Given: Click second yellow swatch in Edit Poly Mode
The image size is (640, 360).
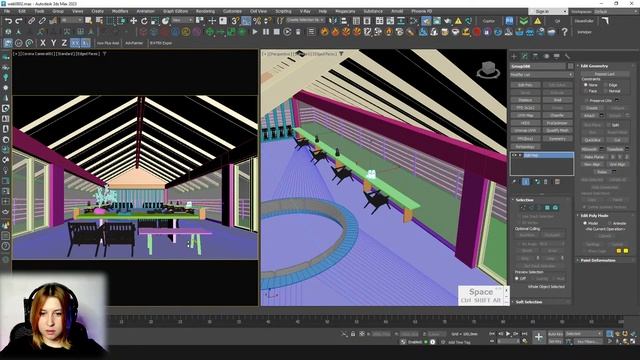Looking at the screenshot, I should point(626,251).
